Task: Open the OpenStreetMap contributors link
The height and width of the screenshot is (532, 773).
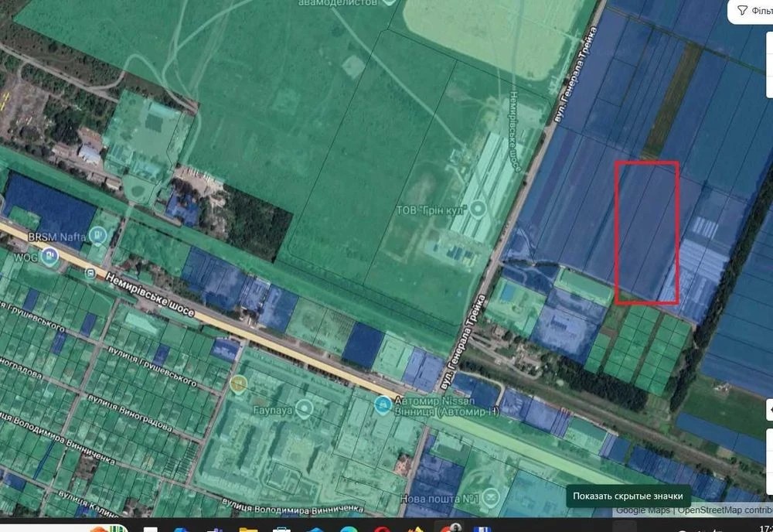Action: click(725, 510)
